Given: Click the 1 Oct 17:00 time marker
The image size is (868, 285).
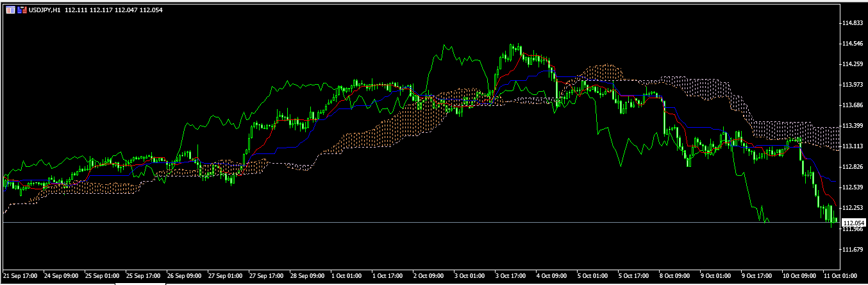Looking at the screenshot, I should (x=389, y=275).
